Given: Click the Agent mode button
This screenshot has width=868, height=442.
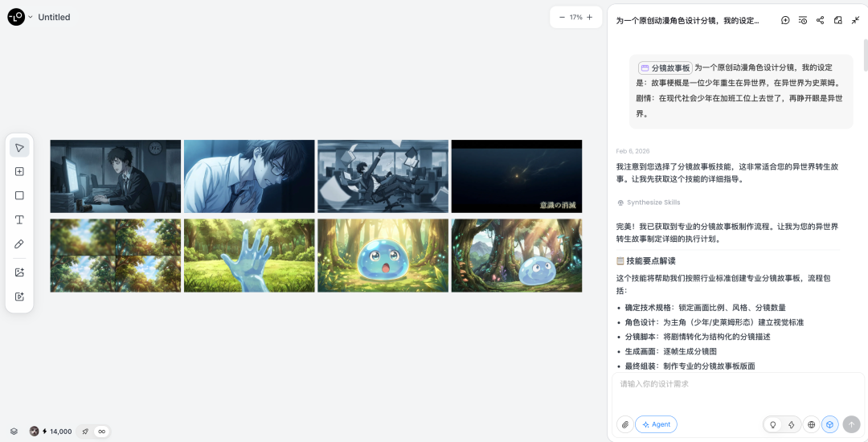Looking at the screenshot, I should pyautogui.click(x=656, y=424).
